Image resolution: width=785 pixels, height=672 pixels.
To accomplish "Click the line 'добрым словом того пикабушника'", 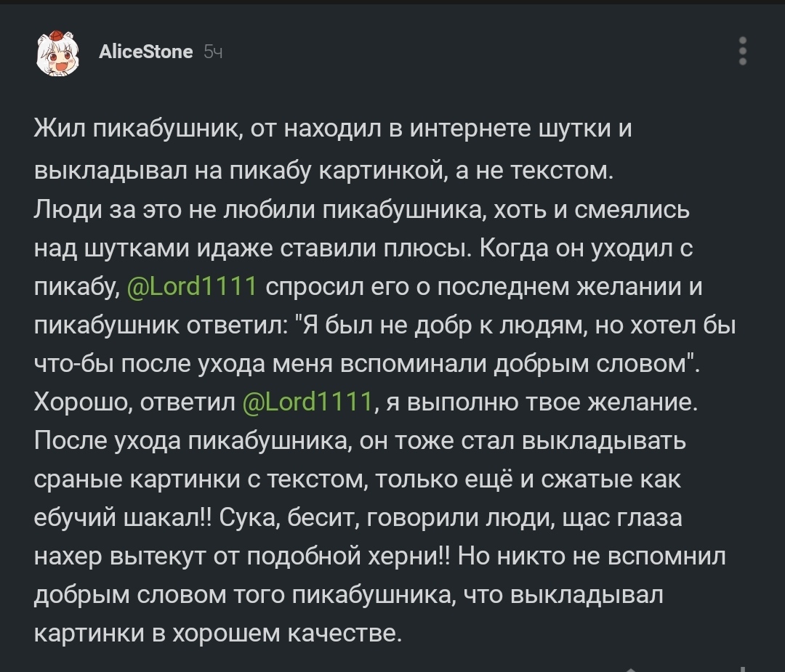I will (x=348, y=594).
